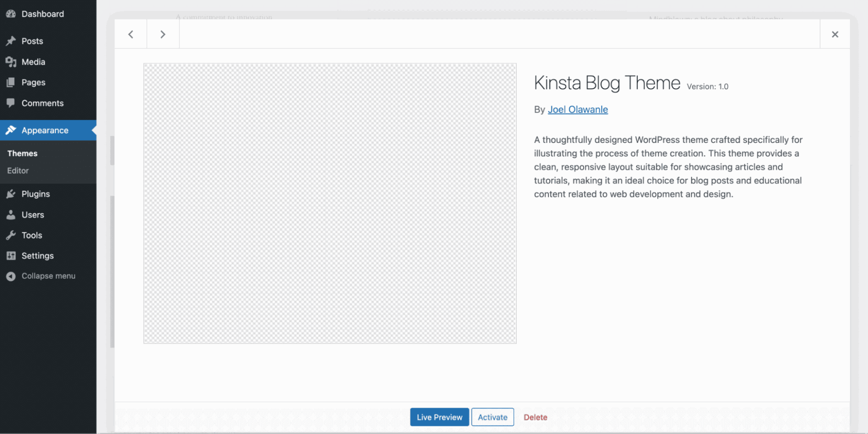Click the Settings sliders icon
This screenshot has height=434, width=868.
[11, 256]
